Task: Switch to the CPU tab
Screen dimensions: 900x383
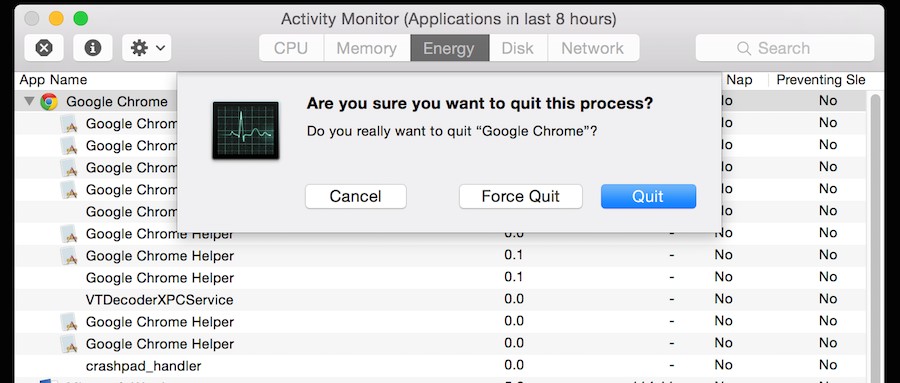Action: pyautogui.click(x=291, y=48)
